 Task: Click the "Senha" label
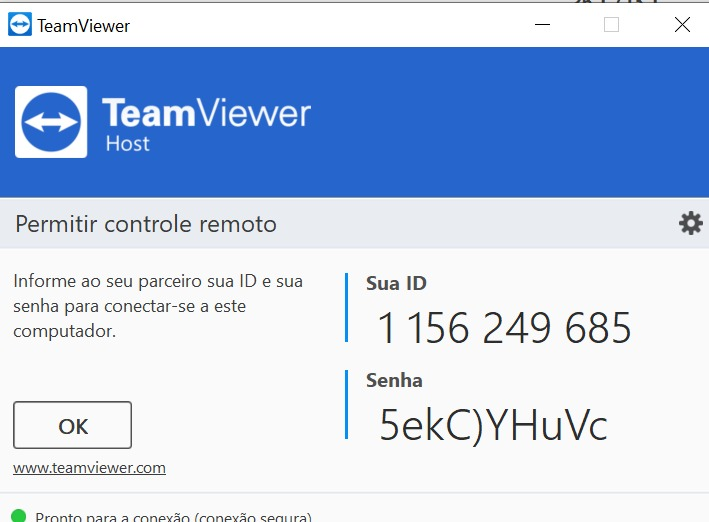click(x=394, y=380)
